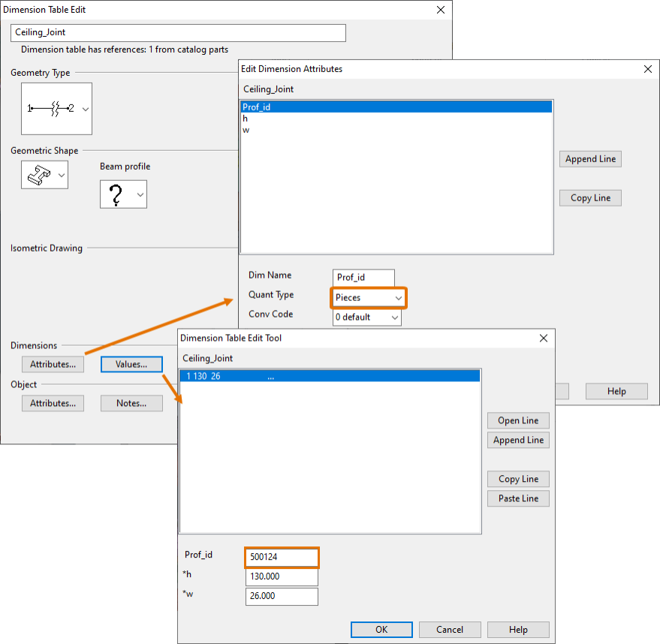
Task: Click Open Line button
Action: [518, 420]
